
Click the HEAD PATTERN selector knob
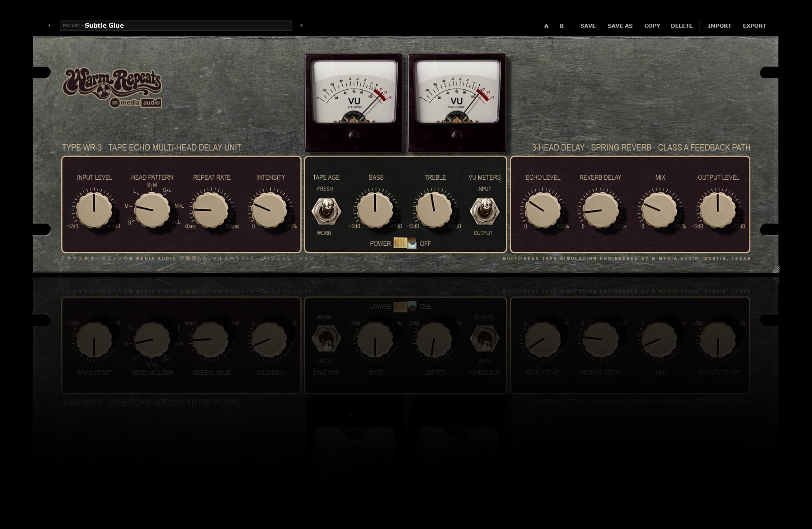tap(152, 210)
